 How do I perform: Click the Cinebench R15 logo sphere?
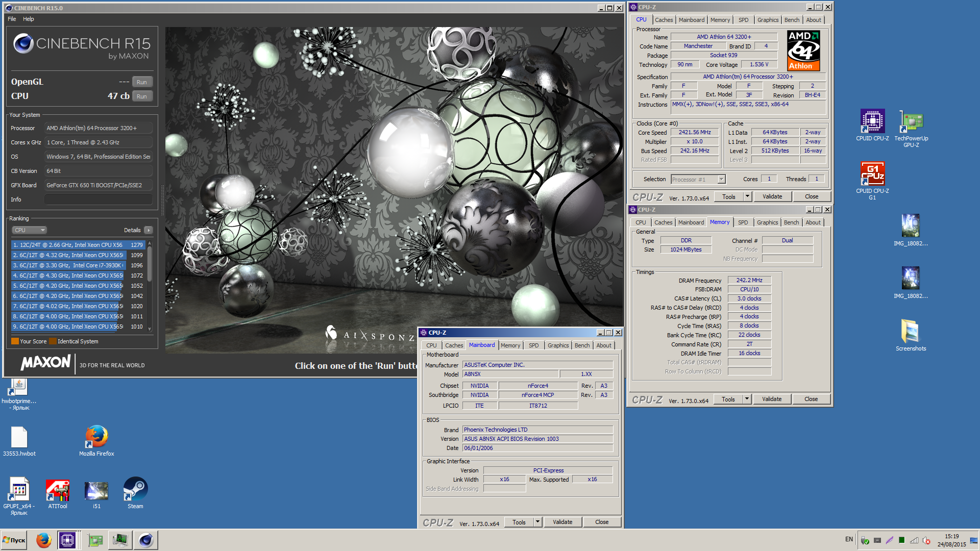(x=23, y=44)
